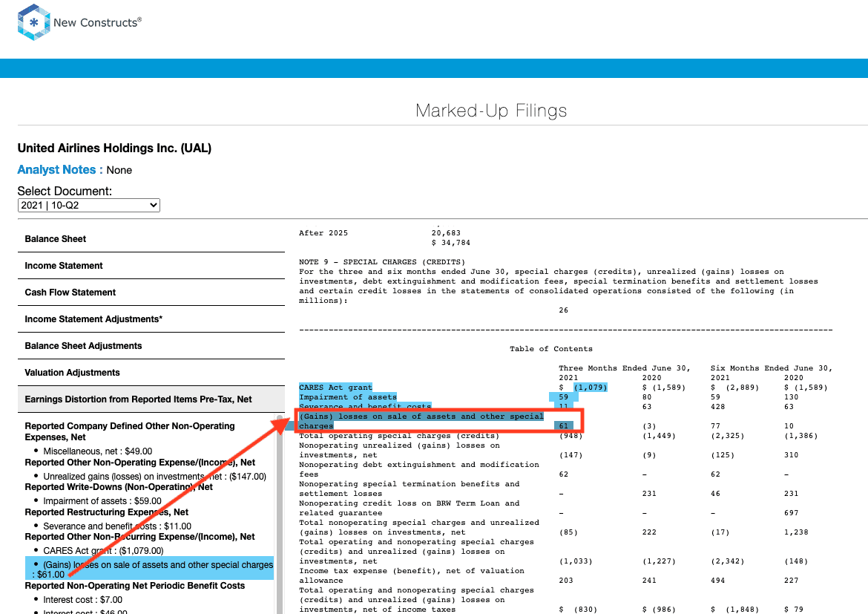The width and height of the screenshot is (868, 614).
Task: Click the "After 2025" row label
Action: 323,233
